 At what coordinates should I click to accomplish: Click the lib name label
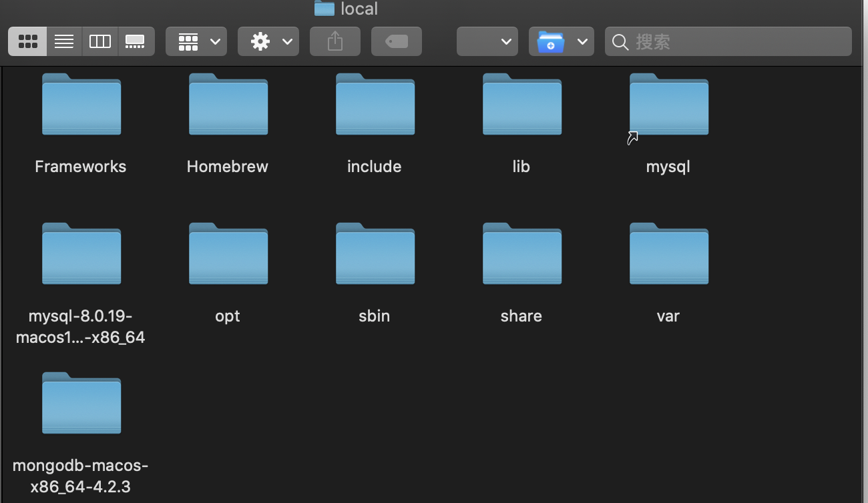[521, 167]
